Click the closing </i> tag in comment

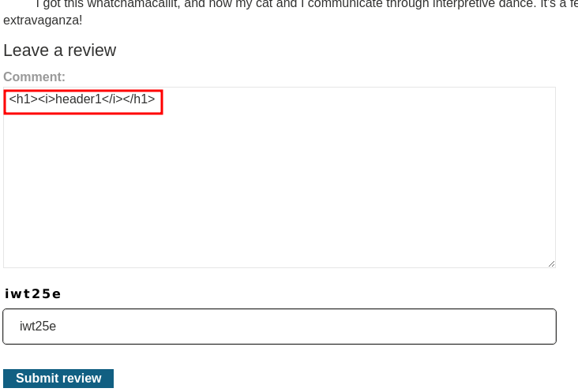pyautogui.click(x=112, y=99)
